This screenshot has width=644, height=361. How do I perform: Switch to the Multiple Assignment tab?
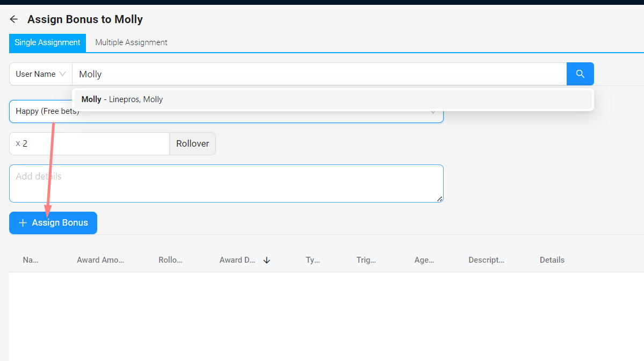coord(131,42)
